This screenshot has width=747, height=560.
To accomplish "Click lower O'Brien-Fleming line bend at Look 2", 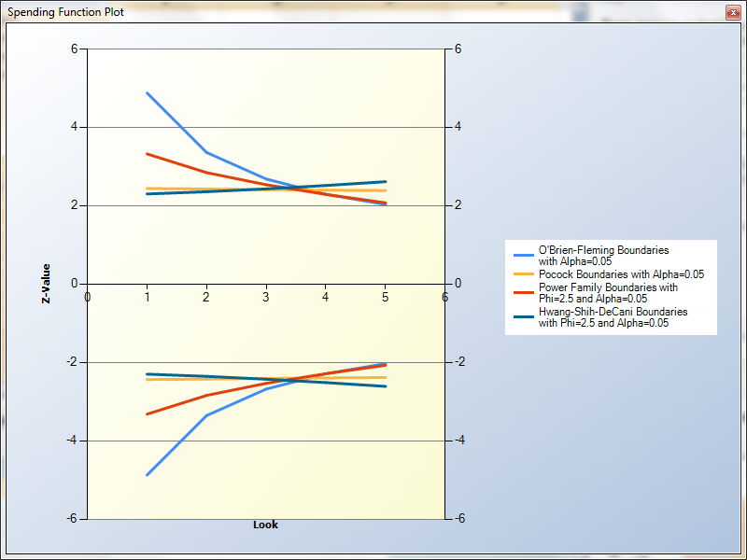I will click(x=206, y=415).
